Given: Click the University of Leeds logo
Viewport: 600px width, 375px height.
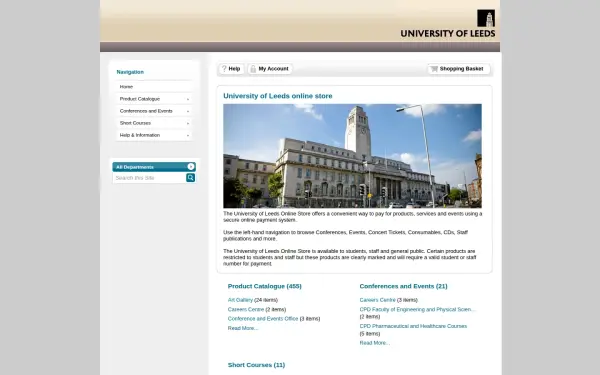Looking at the screenshot, I should point(448,24).
